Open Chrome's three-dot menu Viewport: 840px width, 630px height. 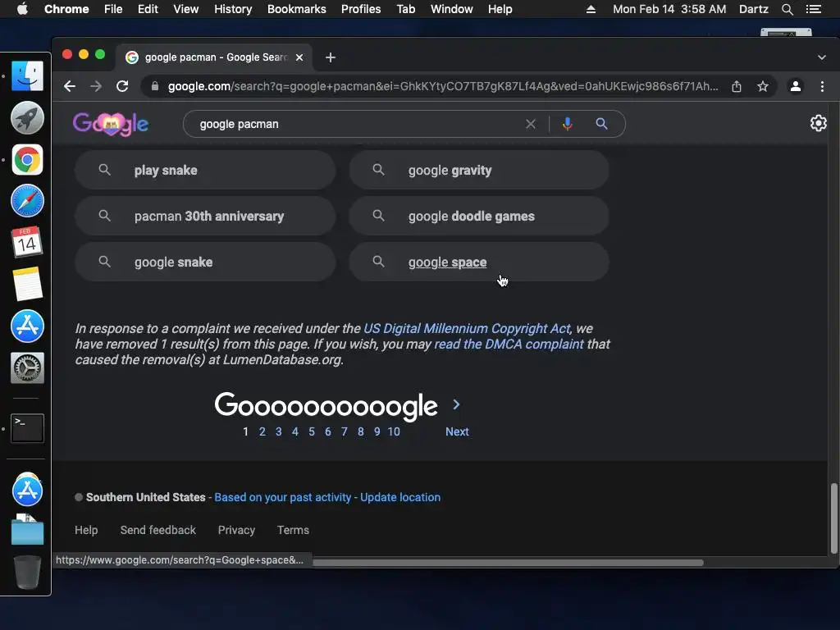click(822, 86)
